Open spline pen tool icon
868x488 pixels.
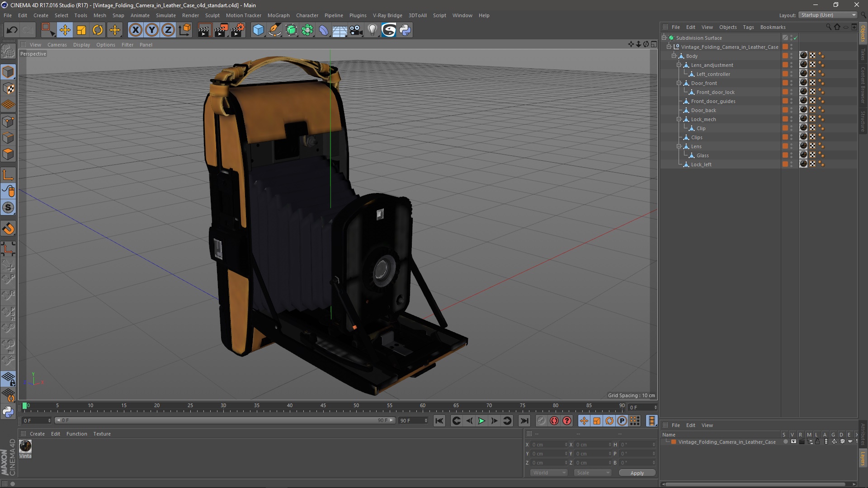pos(275,30)
